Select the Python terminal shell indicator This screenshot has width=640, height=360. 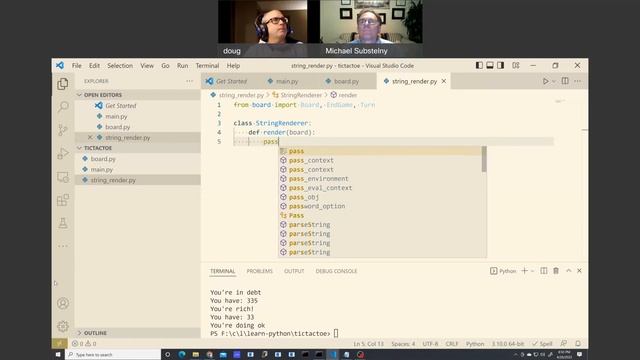coord(503,271)
